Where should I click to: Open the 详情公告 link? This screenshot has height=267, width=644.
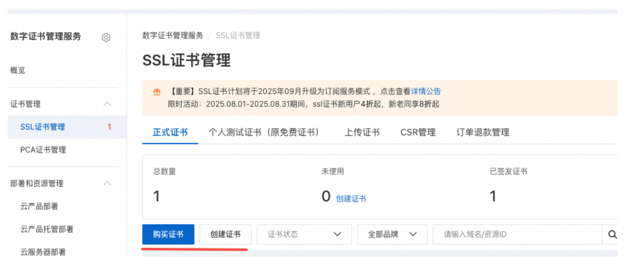pyautogui.click(x=426, y=91)
